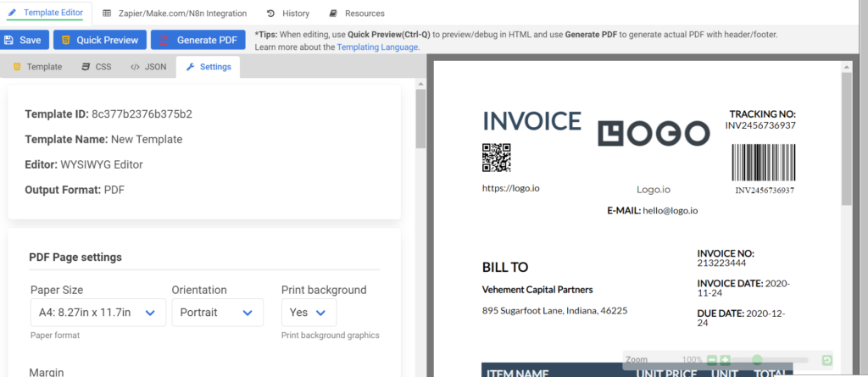Viewport: 868px width, 377px height.
Task: Select the JSON sub-tab
Action: 148,67
